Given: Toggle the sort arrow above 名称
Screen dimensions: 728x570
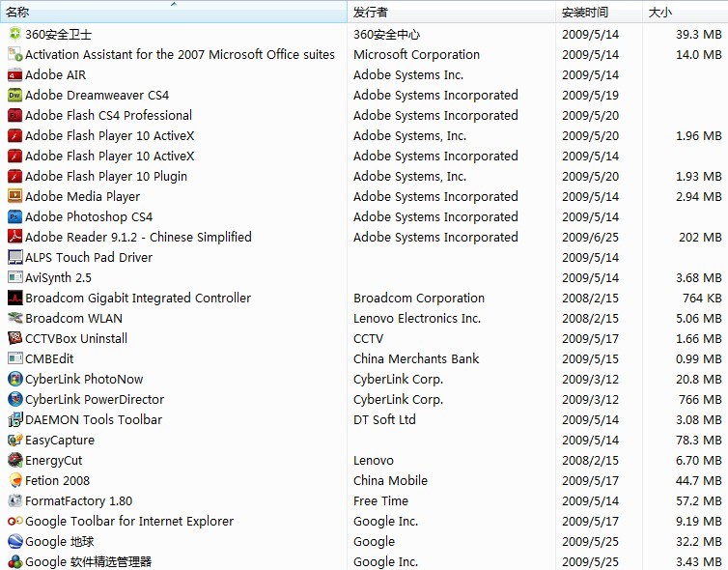Looking at the screenshot, I should click(174, 4).
